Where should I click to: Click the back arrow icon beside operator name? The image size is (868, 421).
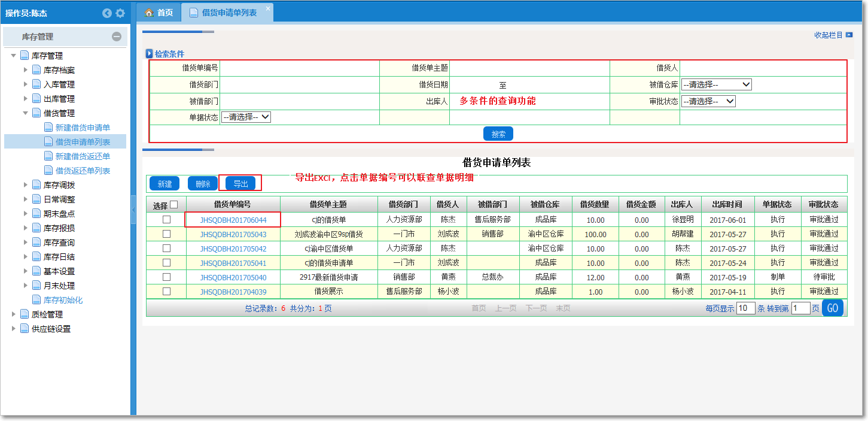click(x=107, y=13)
